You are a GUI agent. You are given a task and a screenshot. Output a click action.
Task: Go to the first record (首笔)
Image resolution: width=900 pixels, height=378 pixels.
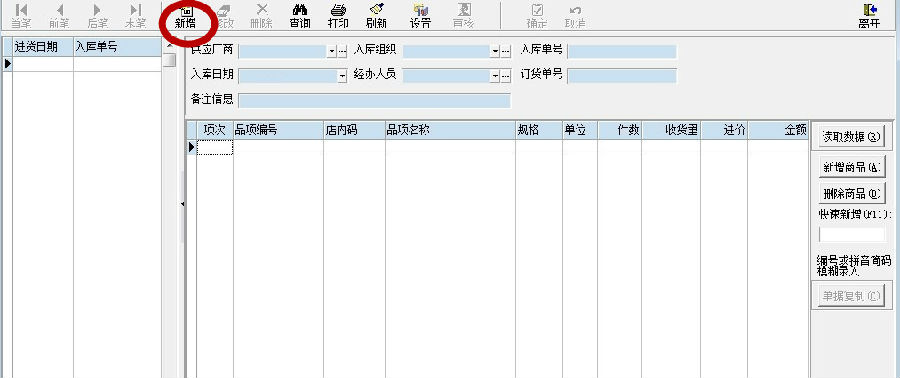21,16
